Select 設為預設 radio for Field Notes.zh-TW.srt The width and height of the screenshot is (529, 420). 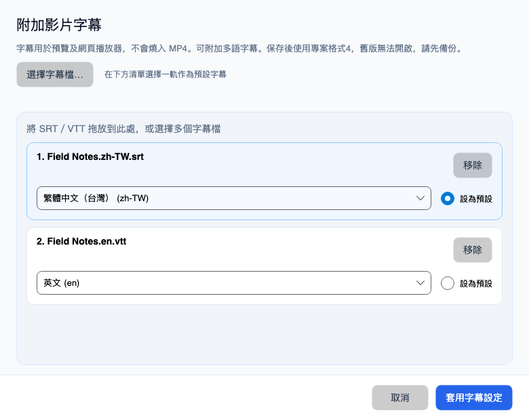click(x=448, y=198)
